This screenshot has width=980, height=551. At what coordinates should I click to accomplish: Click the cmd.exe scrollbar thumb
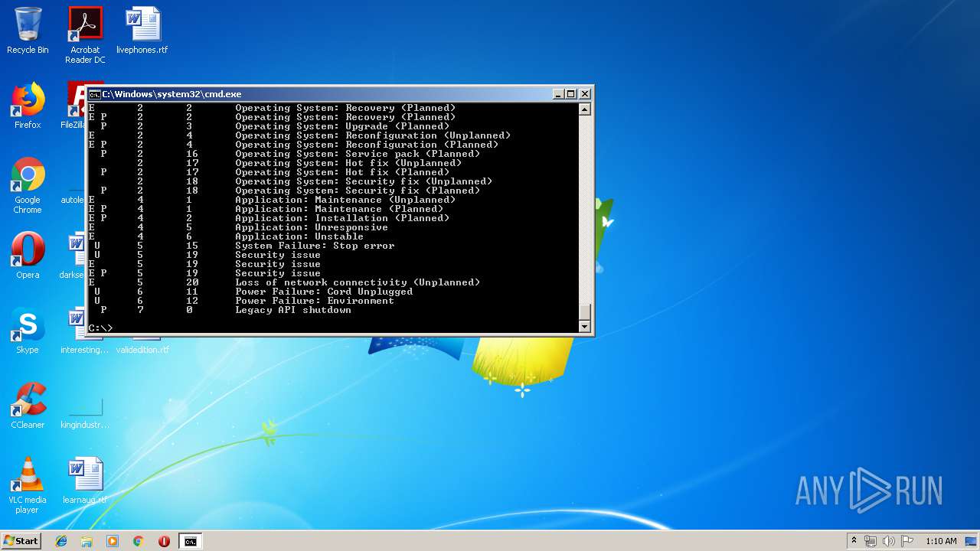tap(585, 312)
